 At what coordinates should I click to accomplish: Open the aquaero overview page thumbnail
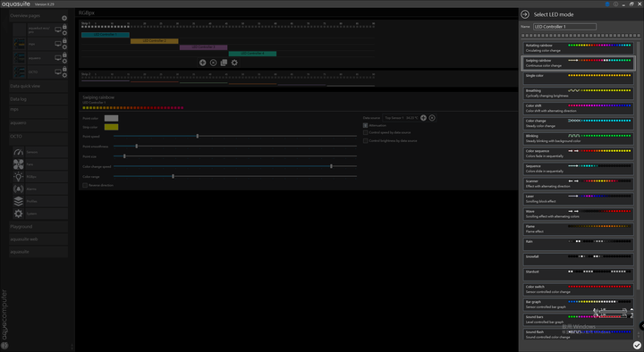[20, 58]
